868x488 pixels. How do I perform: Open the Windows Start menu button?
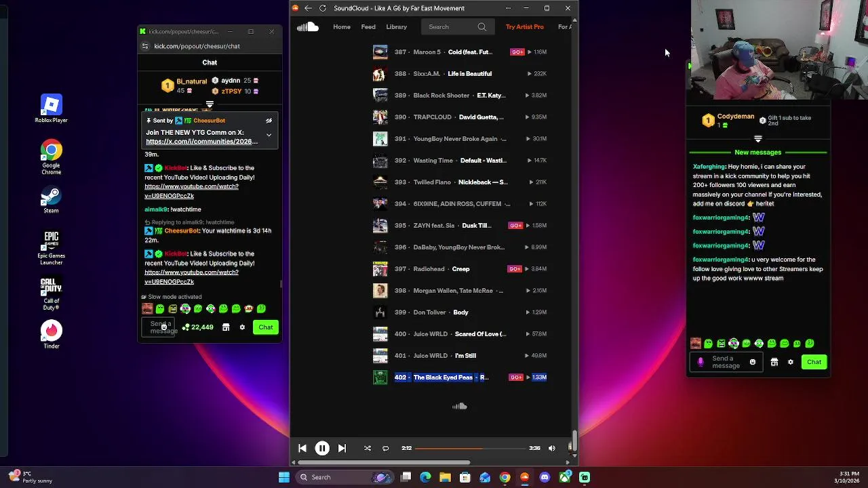pyautogui.click(x=284, y=477)
